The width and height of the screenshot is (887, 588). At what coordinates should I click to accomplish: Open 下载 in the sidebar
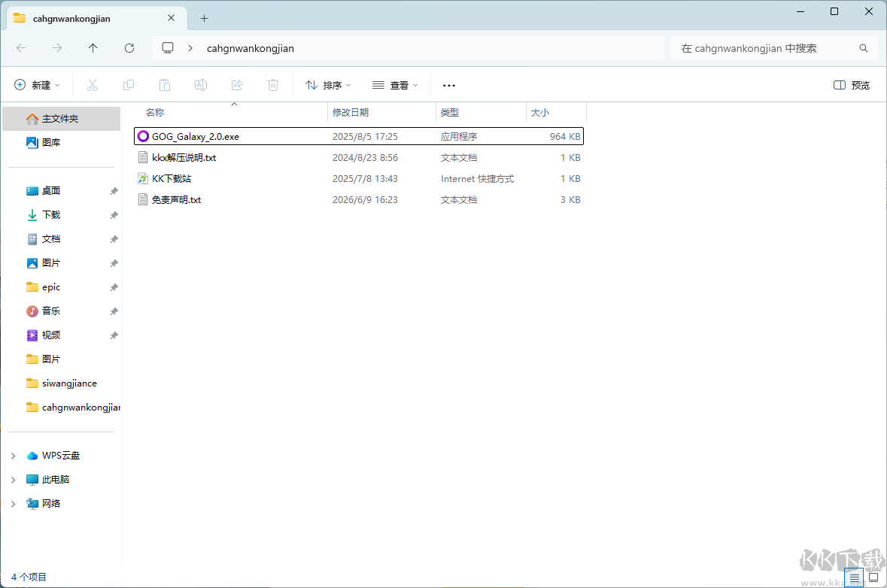(62, 215)
